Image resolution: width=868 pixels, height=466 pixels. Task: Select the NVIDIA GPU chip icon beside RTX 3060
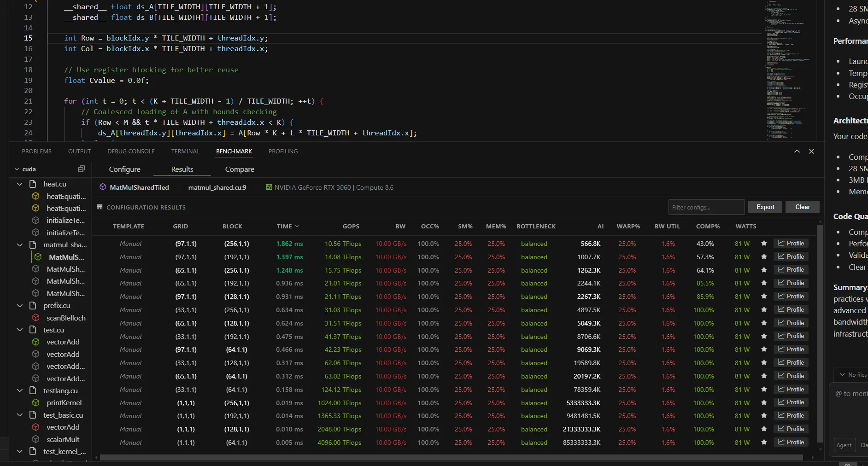[x=268, y=187]
